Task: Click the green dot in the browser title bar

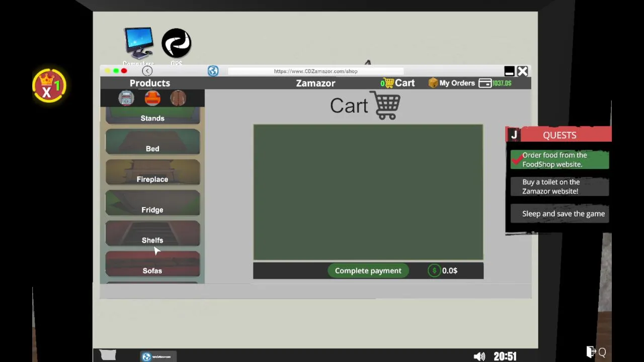Action: 116,71
